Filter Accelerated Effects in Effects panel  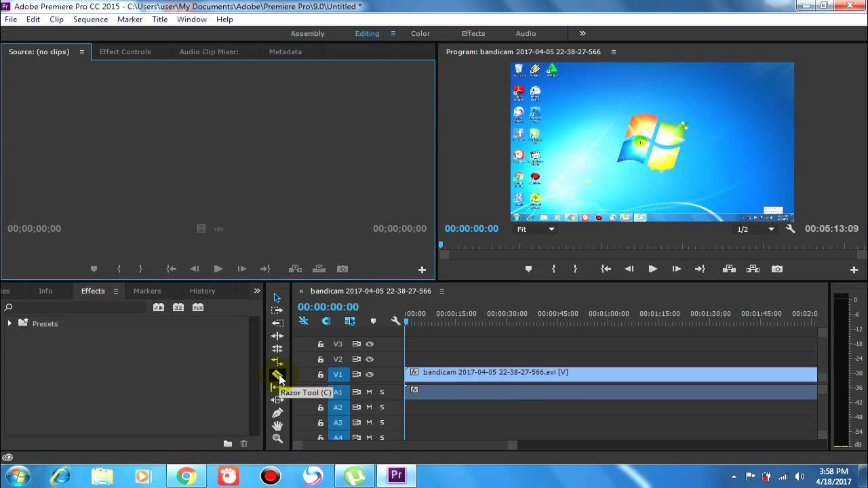click(x=158, y=307)
